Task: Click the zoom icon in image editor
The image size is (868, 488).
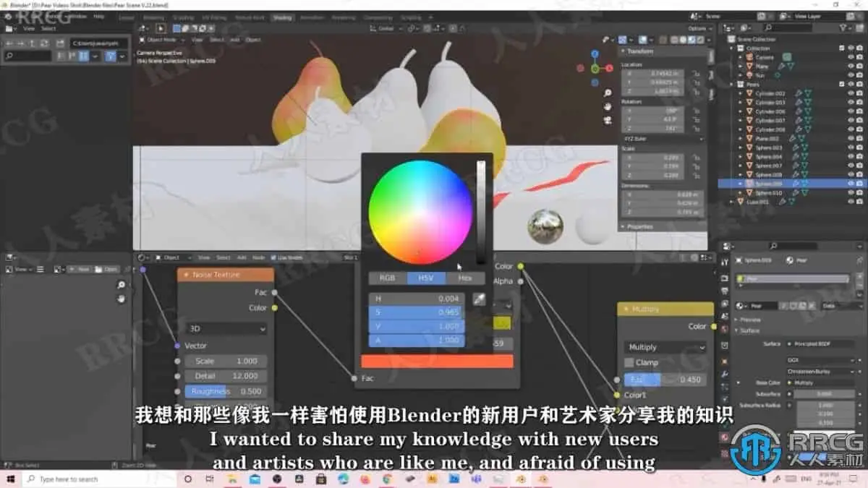Action: (x=121, y=286)
